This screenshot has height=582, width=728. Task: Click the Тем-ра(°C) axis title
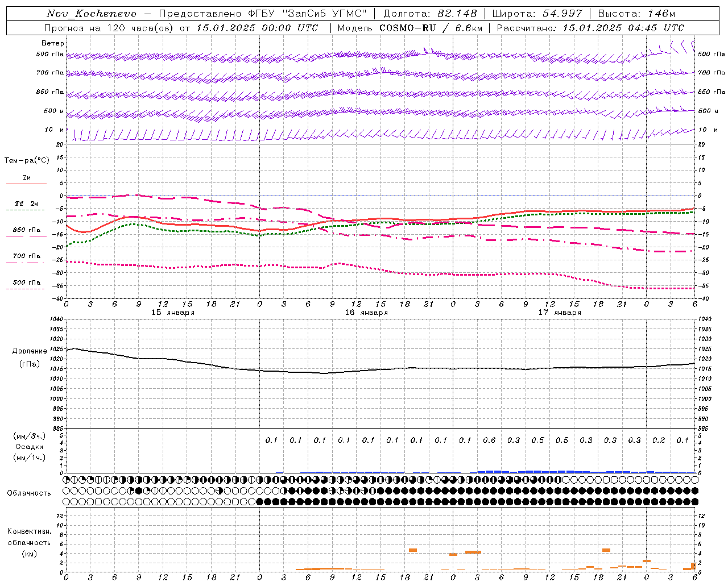coord(27,161)
